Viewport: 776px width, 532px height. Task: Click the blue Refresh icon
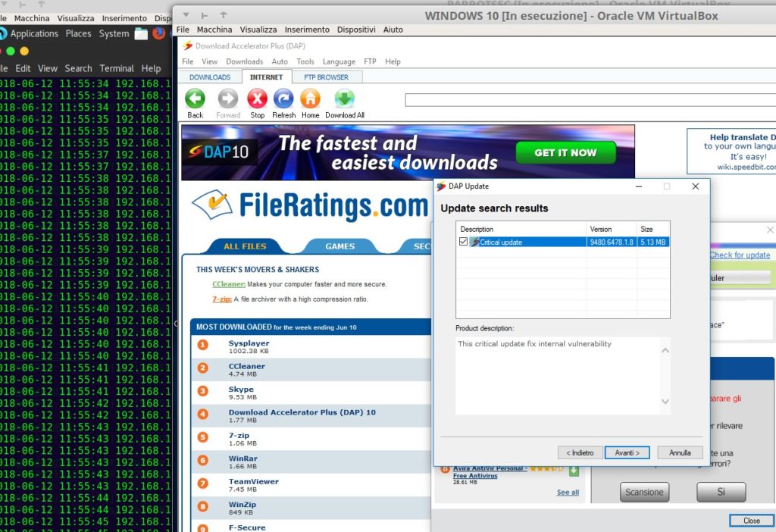[283, 99]
